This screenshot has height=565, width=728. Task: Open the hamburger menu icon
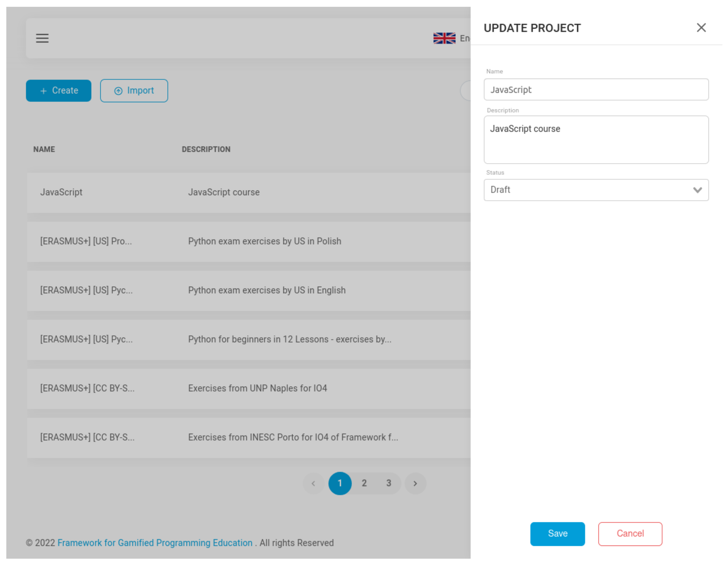[x=42, y=38]
